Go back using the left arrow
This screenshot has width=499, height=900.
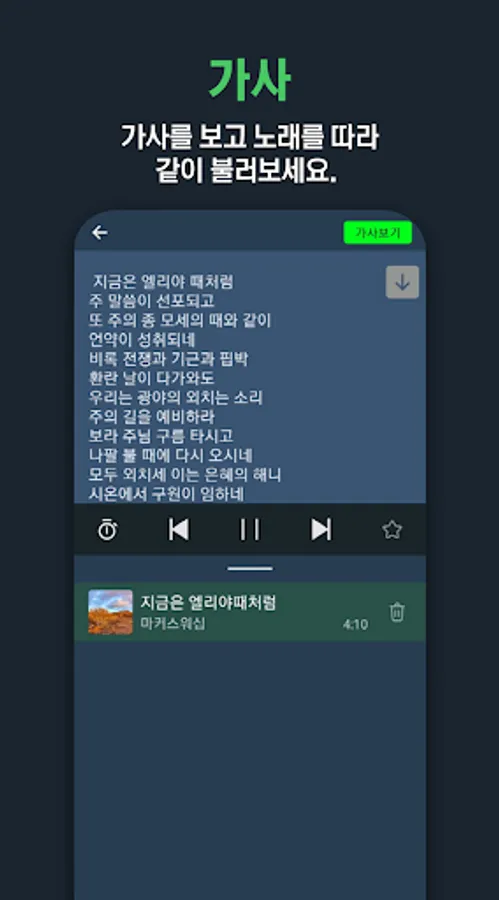pos(100,232)
